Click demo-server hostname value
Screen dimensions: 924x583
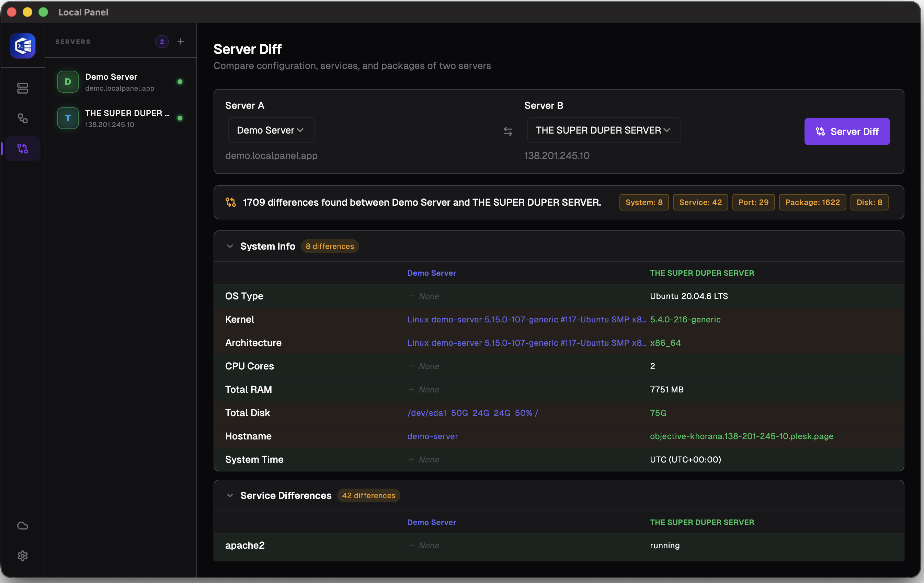pyautogui.click(x=432, y=436)
